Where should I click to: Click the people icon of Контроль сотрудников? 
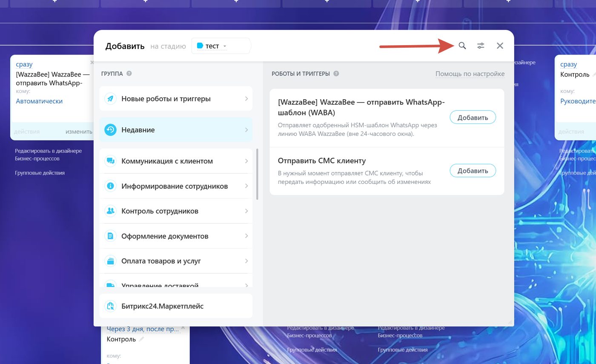110,211
